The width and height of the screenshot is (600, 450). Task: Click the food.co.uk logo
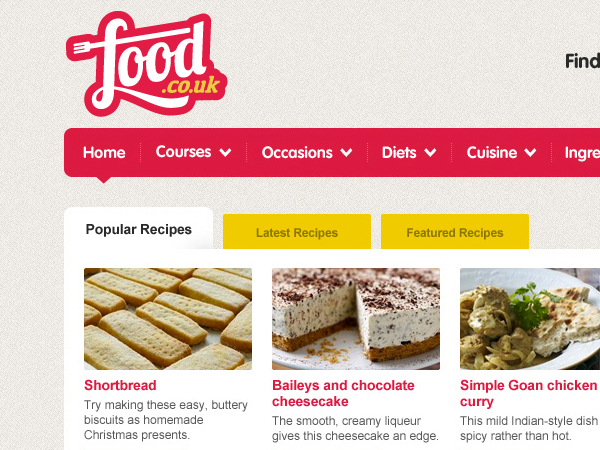[147, 64]
